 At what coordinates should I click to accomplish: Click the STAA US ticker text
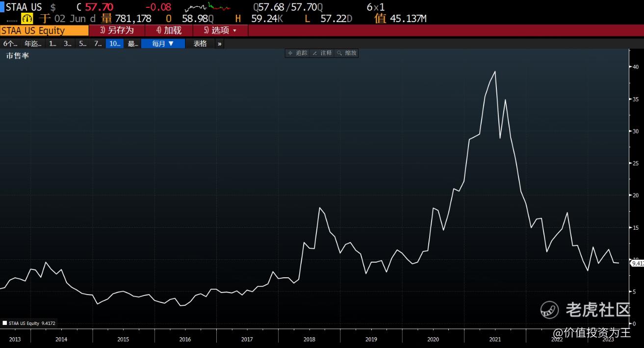[24, 7]
